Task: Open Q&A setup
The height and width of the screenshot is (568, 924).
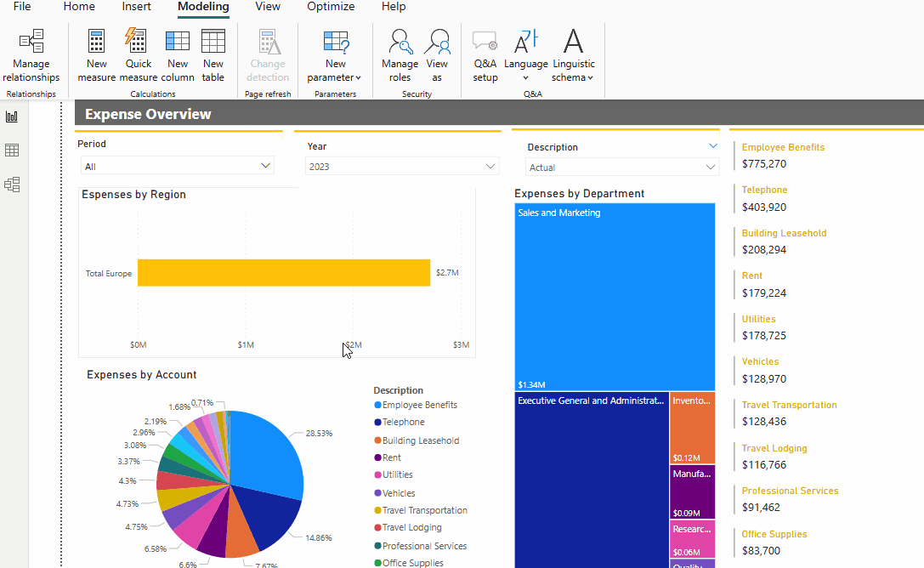Action: pos(485,55)
